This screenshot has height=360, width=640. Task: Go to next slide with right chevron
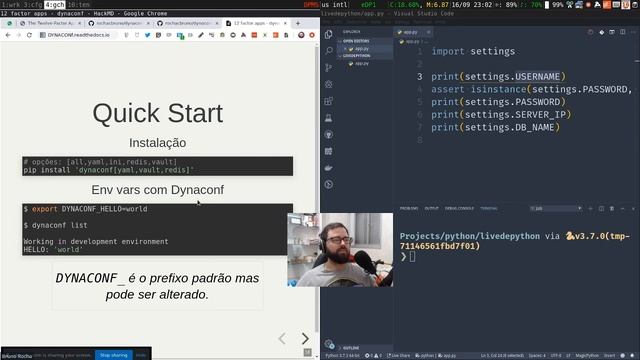pos(305,338)
